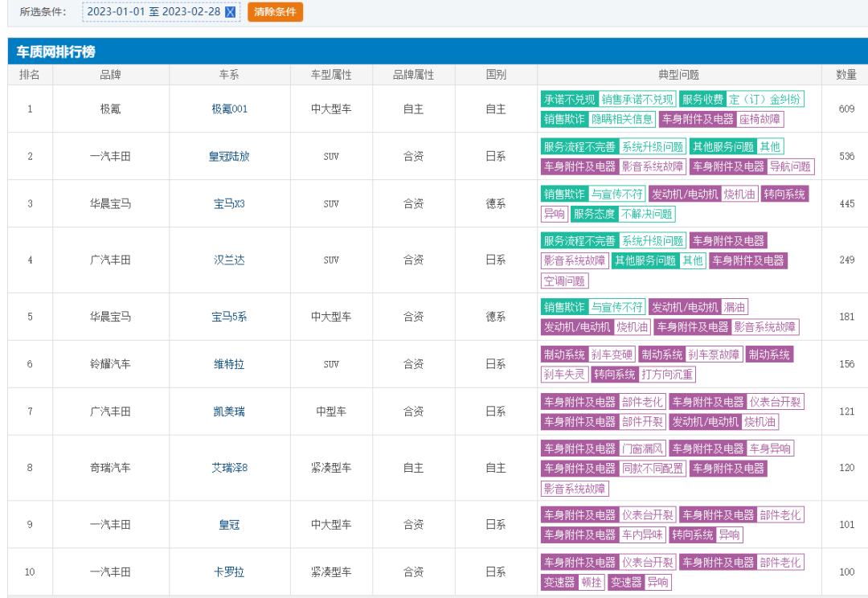Click the 品牌 column header

pos(111,75)
